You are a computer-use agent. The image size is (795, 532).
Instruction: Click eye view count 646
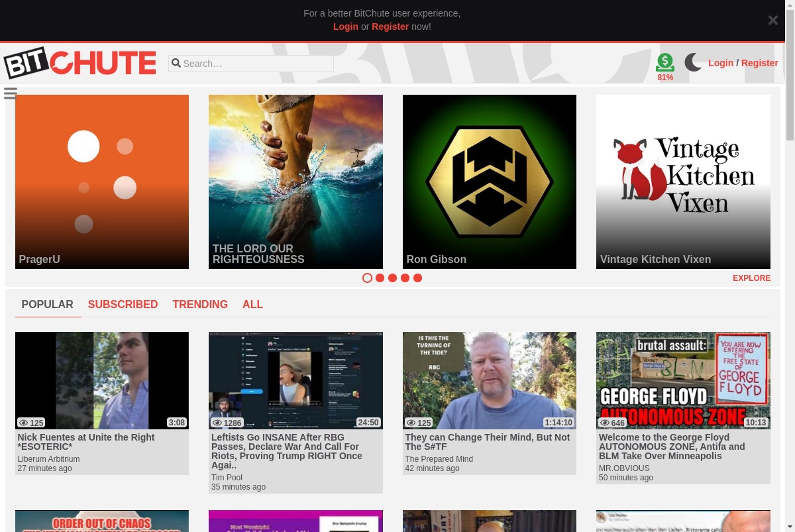click(x=612, y=423)
